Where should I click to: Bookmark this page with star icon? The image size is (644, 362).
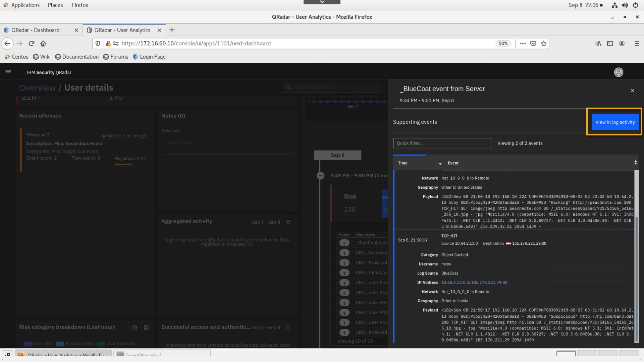point(544,44)
